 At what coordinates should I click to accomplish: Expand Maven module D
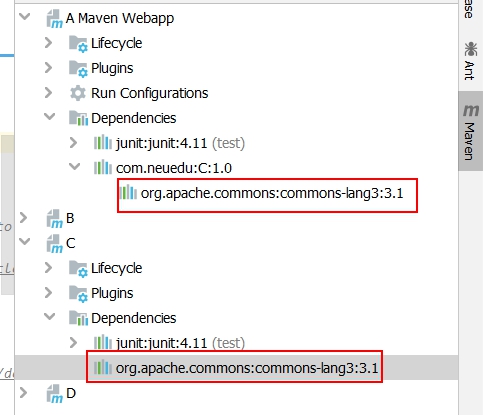24,393
